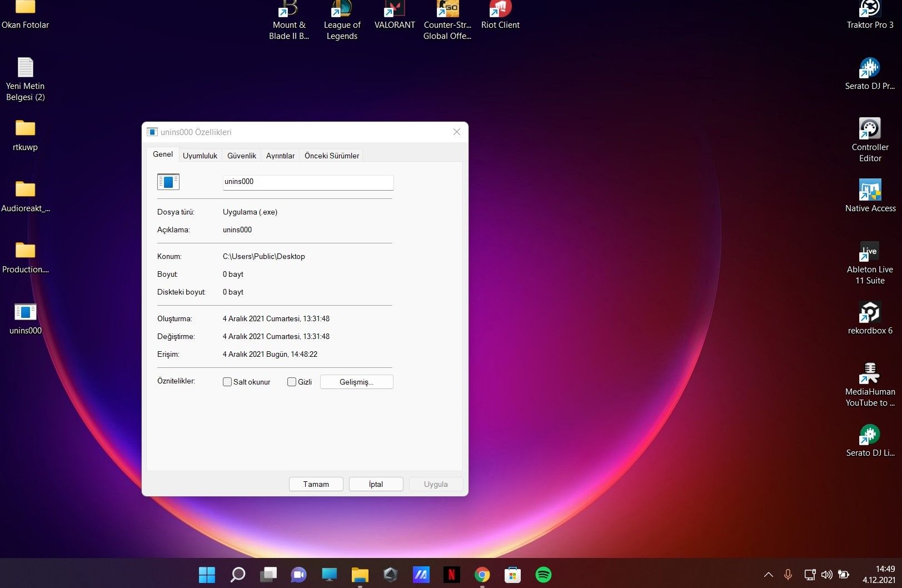The height and width of the screenshot is (588, 902).
Task: Select the unins000 desktop file icon
Action: pos(25,313)
